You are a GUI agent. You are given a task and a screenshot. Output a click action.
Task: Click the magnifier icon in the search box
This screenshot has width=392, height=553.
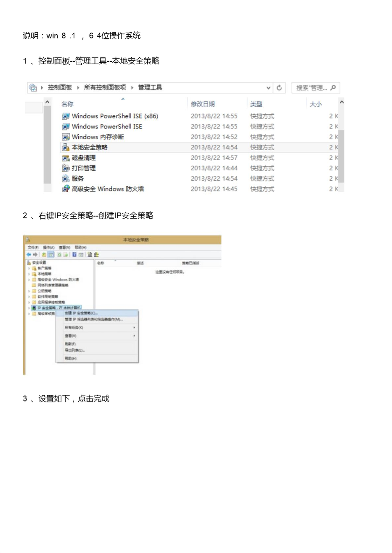tap(333, 87)
